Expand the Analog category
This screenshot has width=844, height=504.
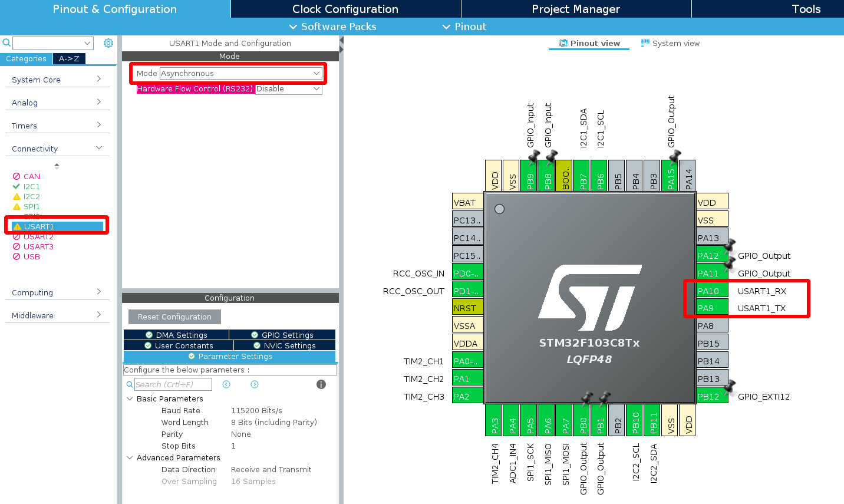pyautogui.click(x=57, y=103)
